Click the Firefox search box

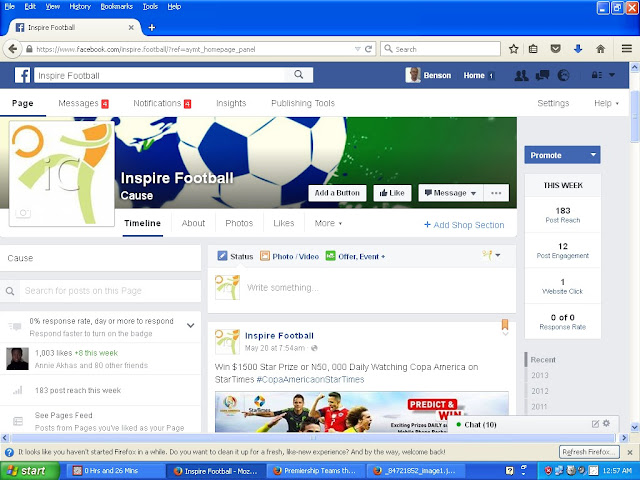coord(440,49)
